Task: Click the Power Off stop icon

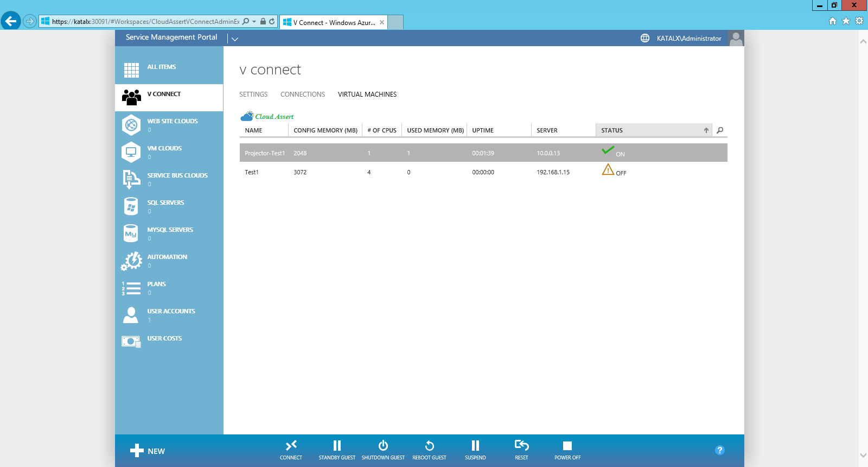Action: [567, 446]
